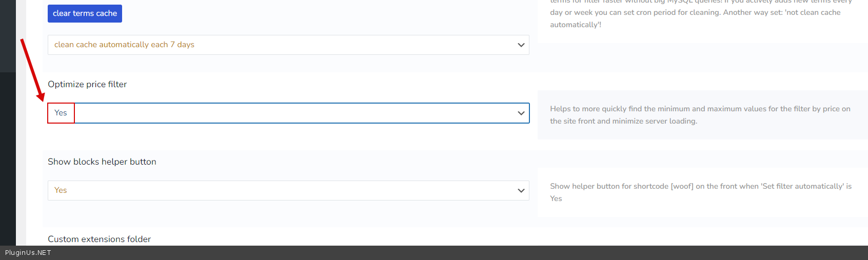Screen dimensions: 868x260
Task: Click "Yes" value in Show blocks helper select
Action: coord(61,190)
